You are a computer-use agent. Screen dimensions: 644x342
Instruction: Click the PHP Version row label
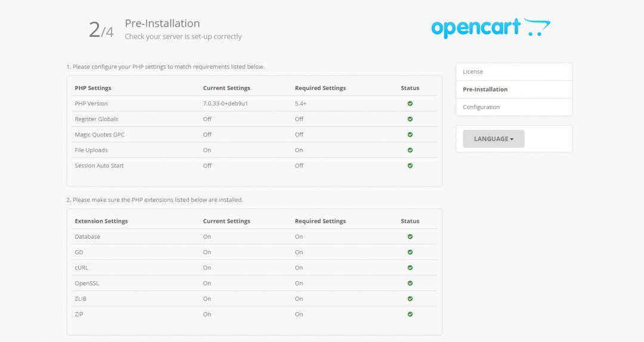[x=91, y=104]
